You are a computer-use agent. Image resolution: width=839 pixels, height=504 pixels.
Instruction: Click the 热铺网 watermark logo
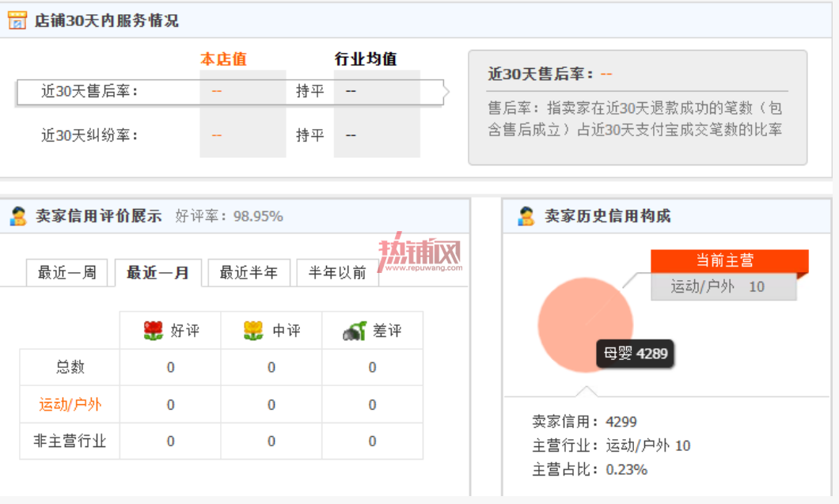pyautogui.click(x=420, y=252)
